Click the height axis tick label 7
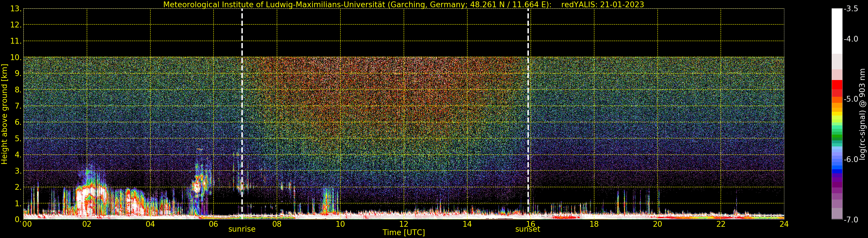868x238 pixels. pyautogui.click(x=18, y=106)
